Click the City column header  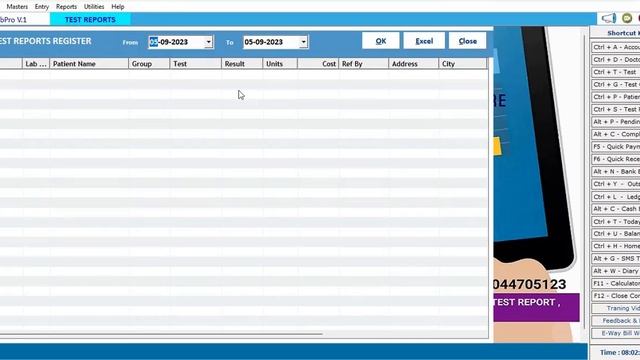point(462,64)
